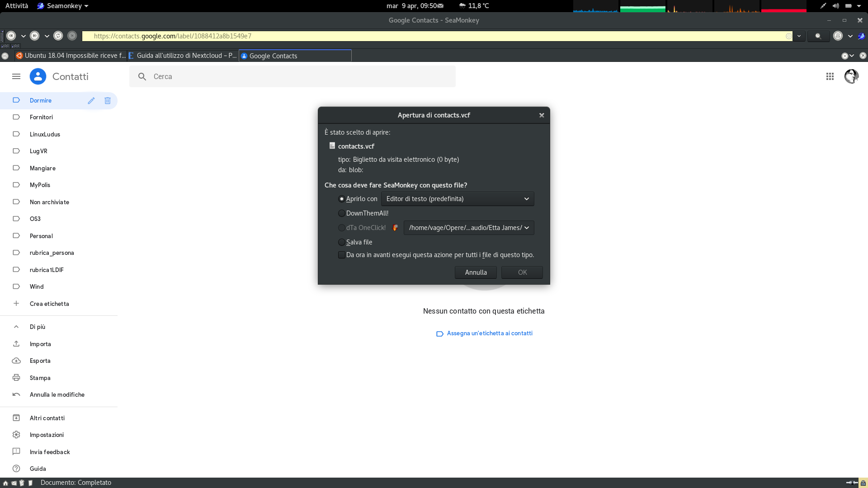Click Assegna un'etichetta ai contatti link
This screenshot has width=868, height=488.
pos(484,333)
